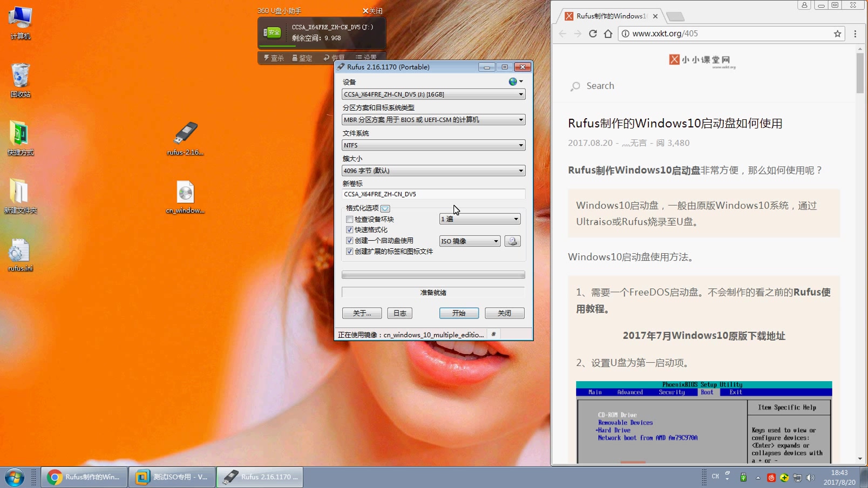Viewport: 868px width, 488px height.
Task: Click the Chrome back arrow
Action: (562, 33)
